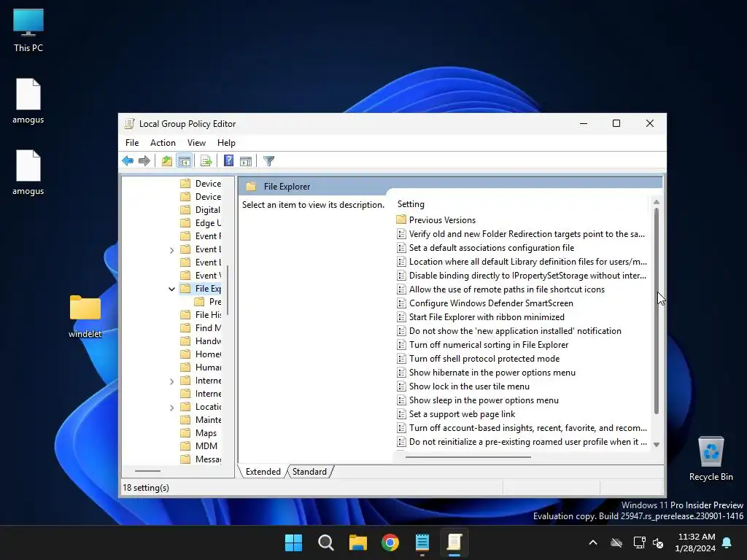The image size is (747, 560).
Task: Expand the first Interne tree node
Action: tap(171, 381)
